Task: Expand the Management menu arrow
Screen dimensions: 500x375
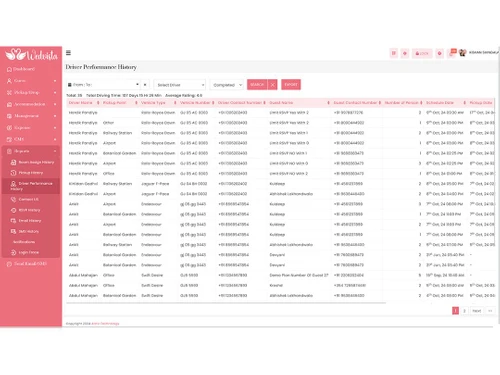Action: click(x=55, y=116)
